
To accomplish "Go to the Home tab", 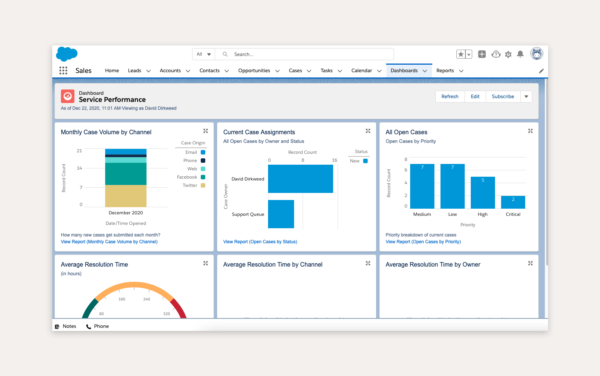I will point(112,71).
